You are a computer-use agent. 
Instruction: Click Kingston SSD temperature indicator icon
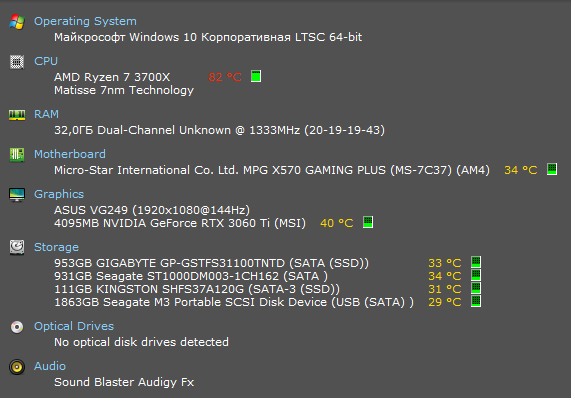[476, 288]
